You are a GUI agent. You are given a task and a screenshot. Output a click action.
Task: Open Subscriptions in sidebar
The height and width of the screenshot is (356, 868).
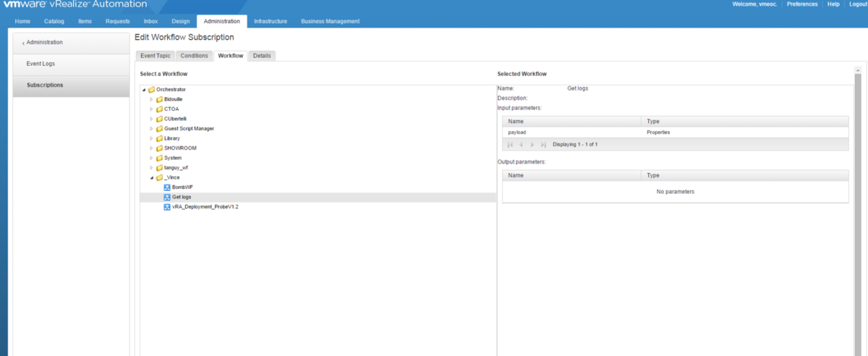click(71, 85)
